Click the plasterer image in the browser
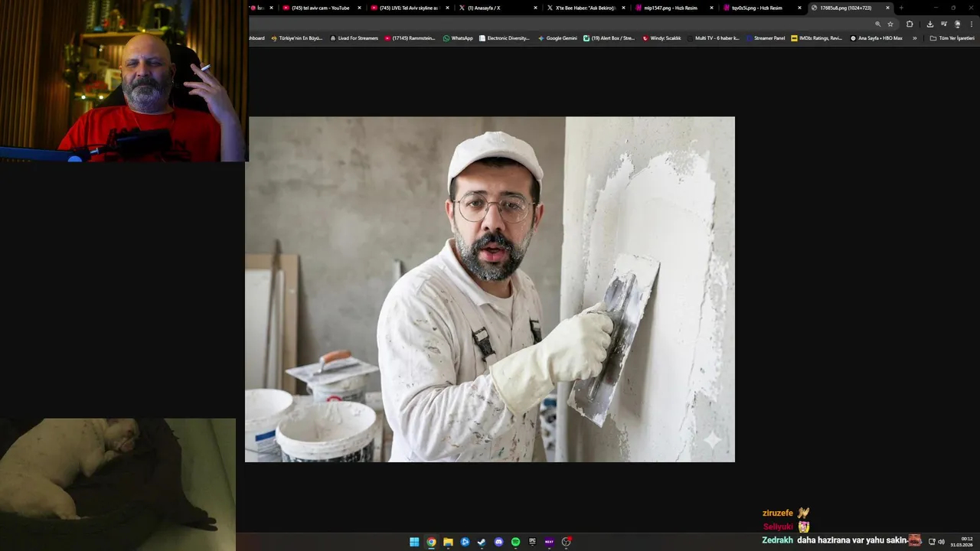Viewport: 980px width, 551px height. point(490,289)
